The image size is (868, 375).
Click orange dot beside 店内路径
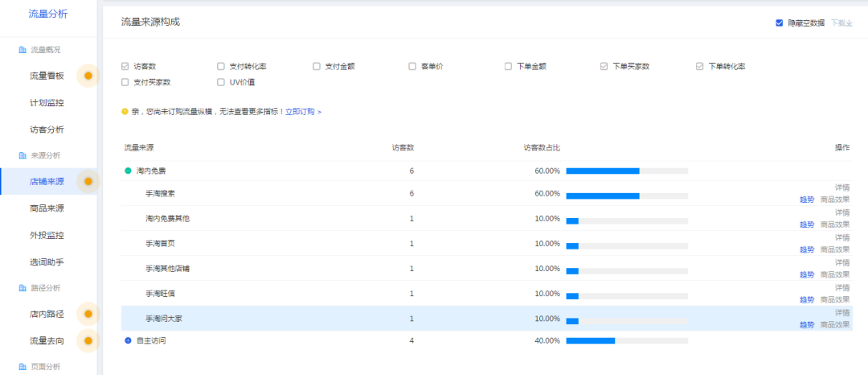point(88,314)
